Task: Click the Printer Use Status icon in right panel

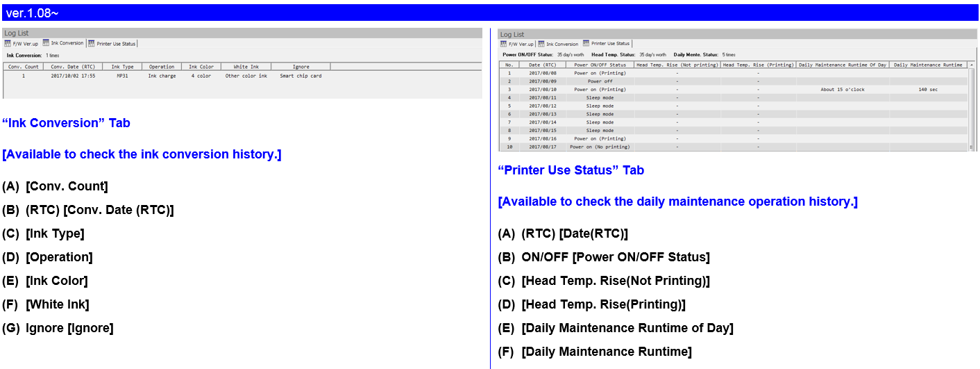Action: coord(586,44)
